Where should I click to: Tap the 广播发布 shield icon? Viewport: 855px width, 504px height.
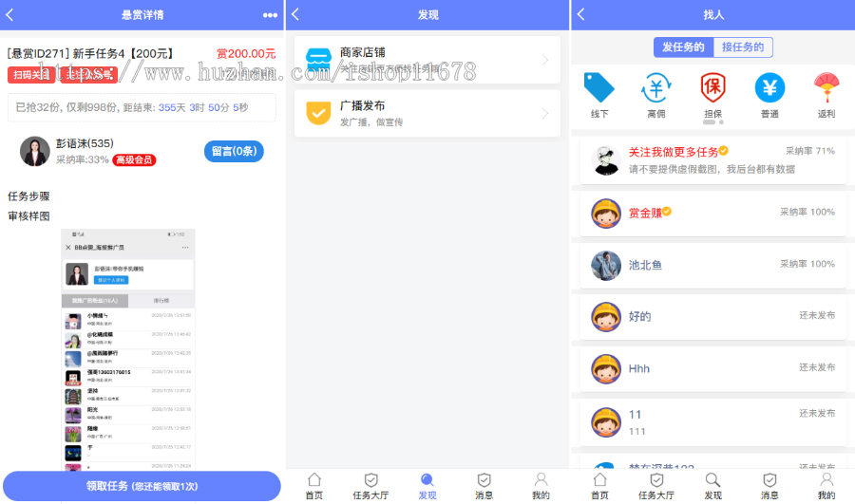pos(318,113)
